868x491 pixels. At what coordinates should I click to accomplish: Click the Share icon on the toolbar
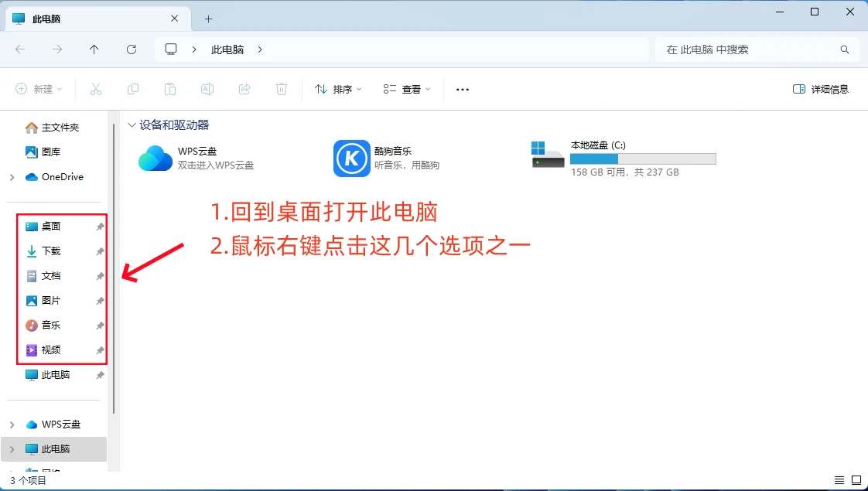click(x=244, y=89)
